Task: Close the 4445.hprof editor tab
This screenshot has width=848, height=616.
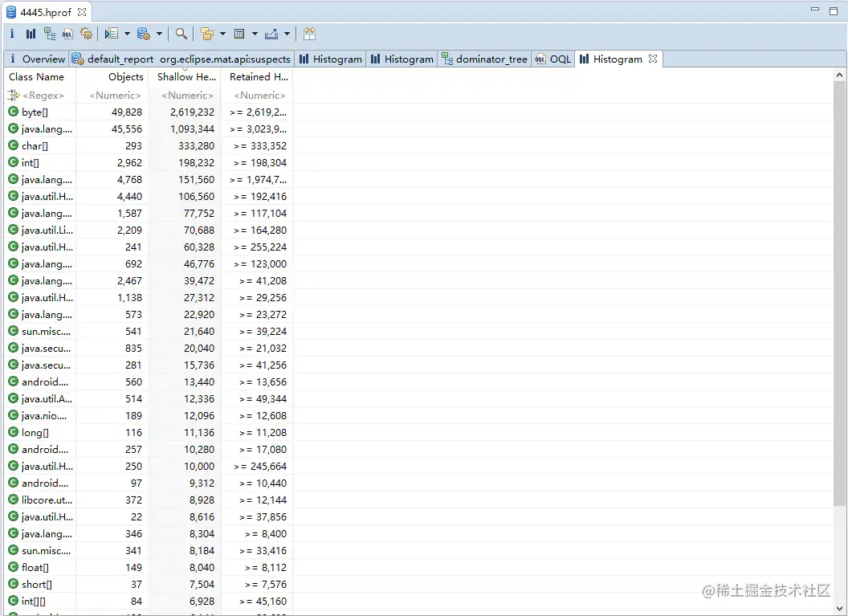Action: (x=82, y=11)
